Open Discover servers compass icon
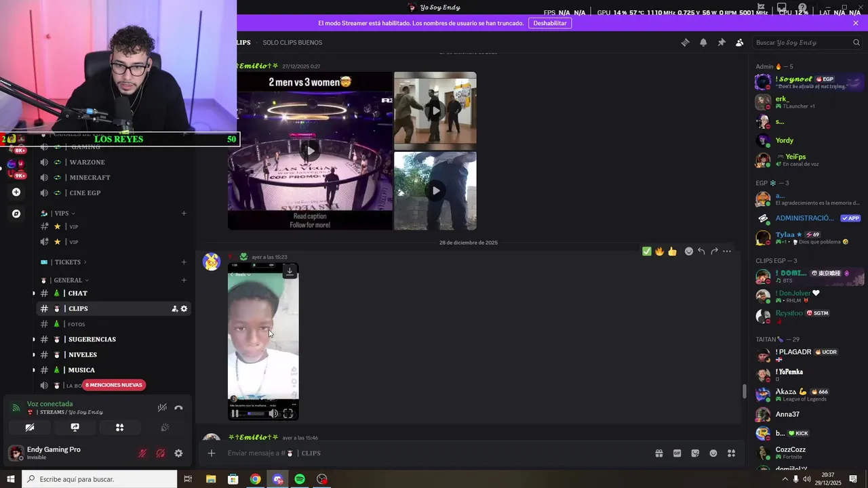The image size is (868, 488). [16, 213]
